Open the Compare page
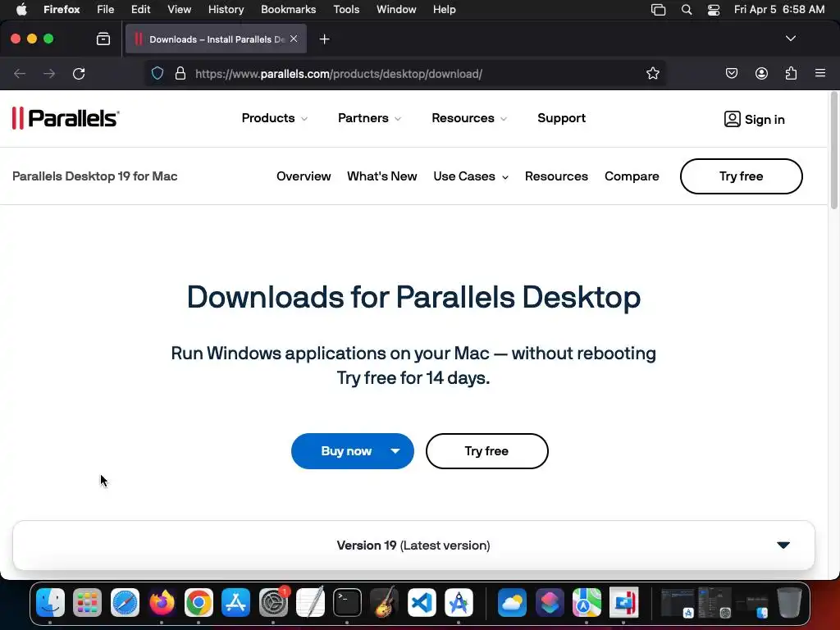 pos(632,176)
